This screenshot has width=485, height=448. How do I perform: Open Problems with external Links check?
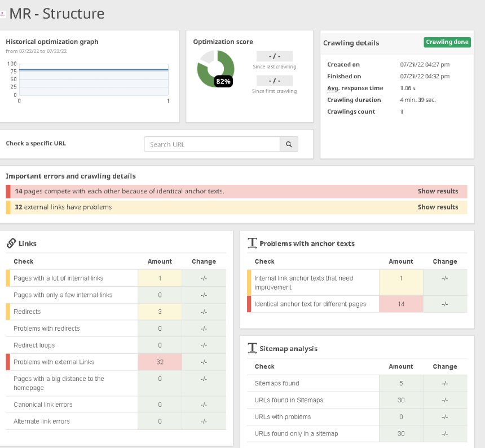tap(54, 362)
